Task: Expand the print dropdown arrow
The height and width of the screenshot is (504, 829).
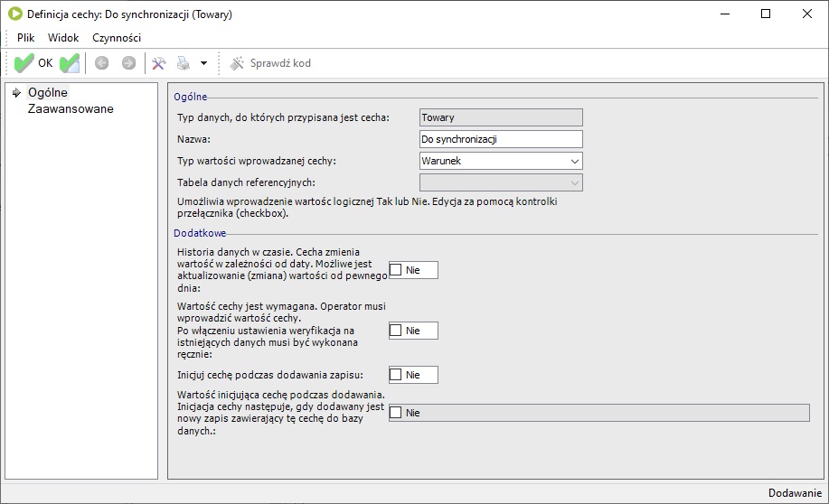Action: tap(203, 63)
